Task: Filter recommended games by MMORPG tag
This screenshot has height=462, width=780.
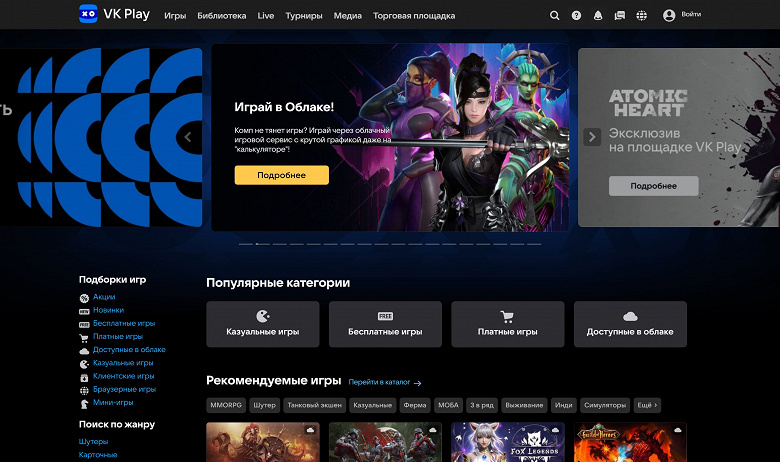Action: [x=226, y=405]
